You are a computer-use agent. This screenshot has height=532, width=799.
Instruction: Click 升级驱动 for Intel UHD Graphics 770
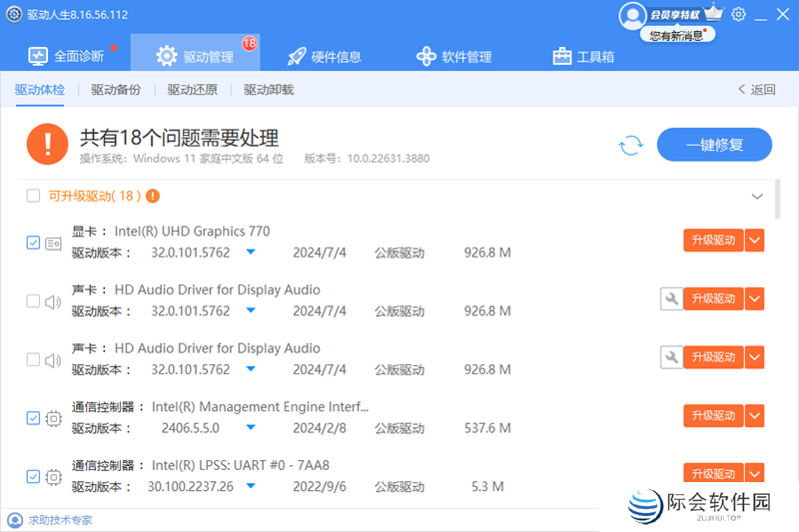[713, 241]
